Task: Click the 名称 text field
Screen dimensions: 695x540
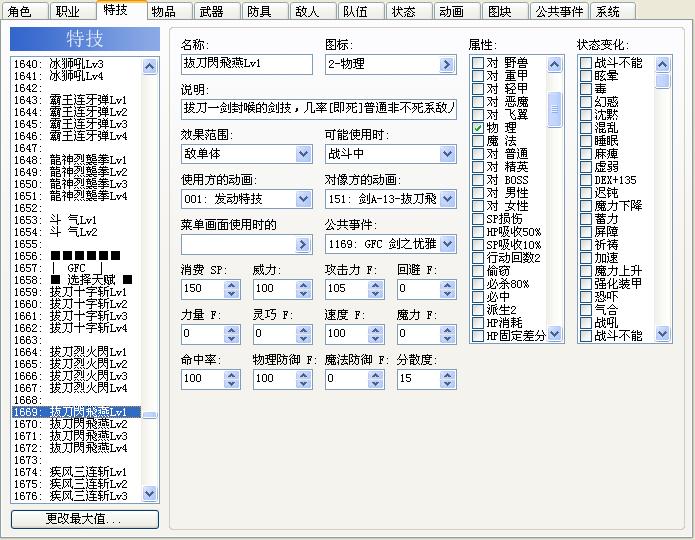Action: (246, 64)
